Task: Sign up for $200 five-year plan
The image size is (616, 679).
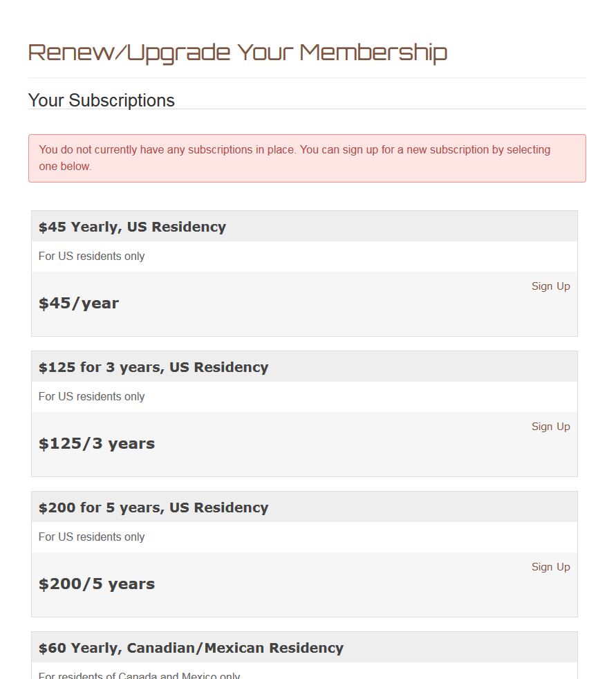Action: click(x=550, y=567)
